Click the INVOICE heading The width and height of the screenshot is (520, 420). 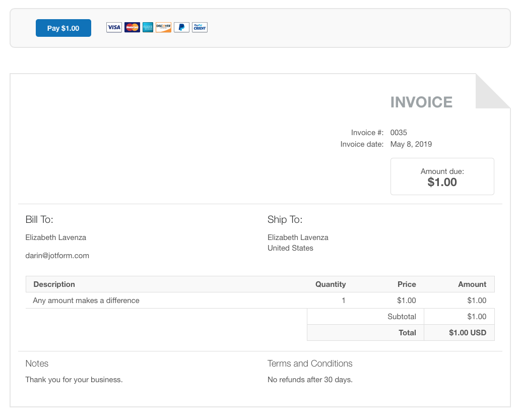(421, 102)
